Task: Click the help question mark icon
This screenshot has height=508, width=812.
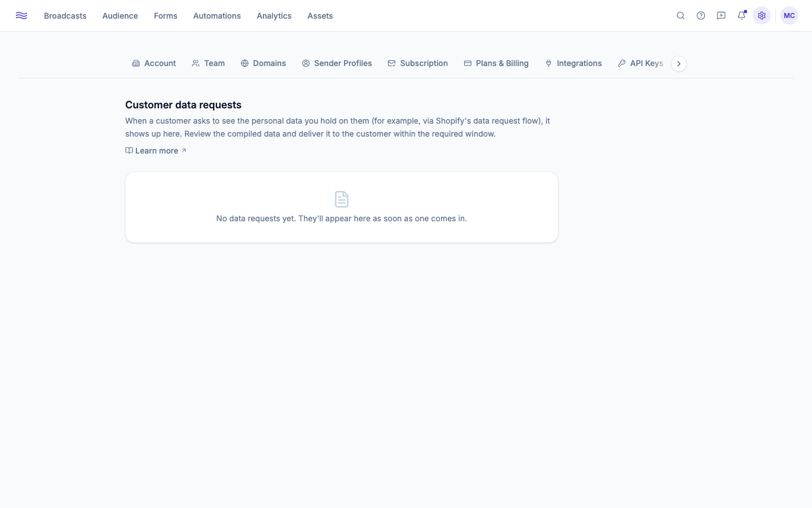Action: pyautogui.click(x=701, y=16)
